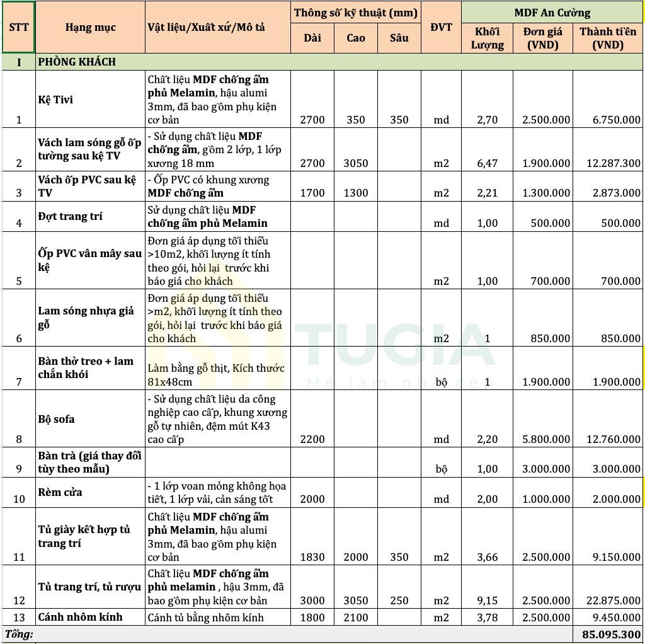Click the Hạng mục column header
645x644 pixels.
point(90,27)
